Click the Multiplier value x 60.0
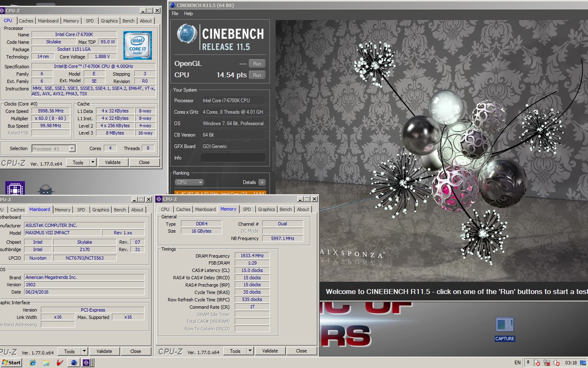The image size is (588, 368). pos(51,119)
